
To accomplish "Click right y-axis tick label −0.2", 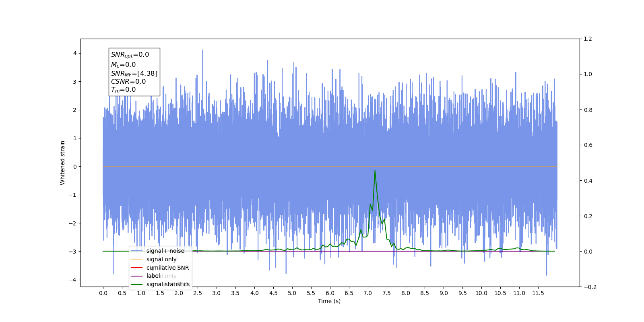I will click(x=590, y=287).
